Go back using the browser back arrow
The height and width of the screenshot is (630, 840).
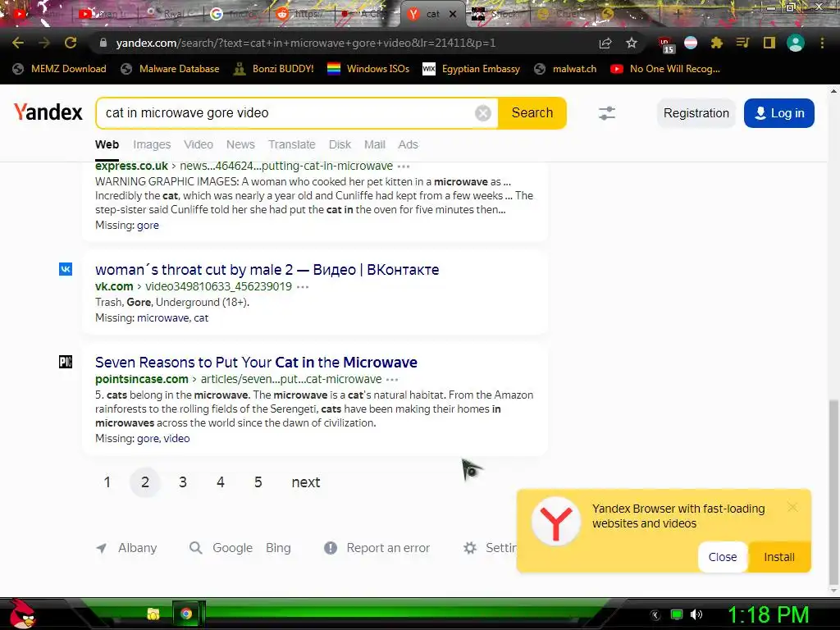(18, 43)
